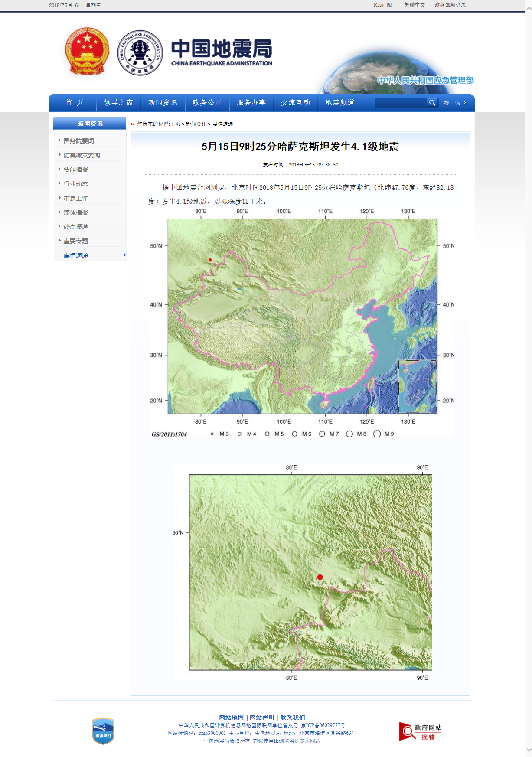
Task: Open the 京ICP备06029777号 record link
Action: [323, 725]
